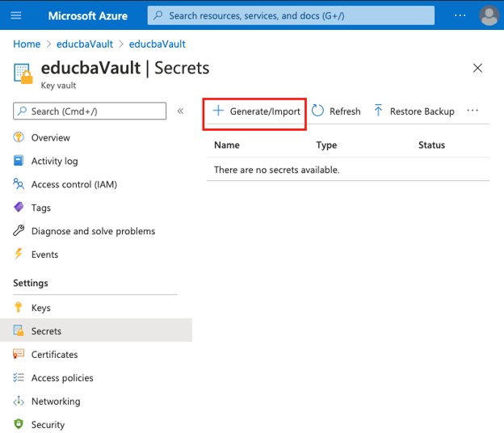Click the 'Key vault' subtitle
The width and height of the screenshot is (504, 433).
(x=58, y=86)
